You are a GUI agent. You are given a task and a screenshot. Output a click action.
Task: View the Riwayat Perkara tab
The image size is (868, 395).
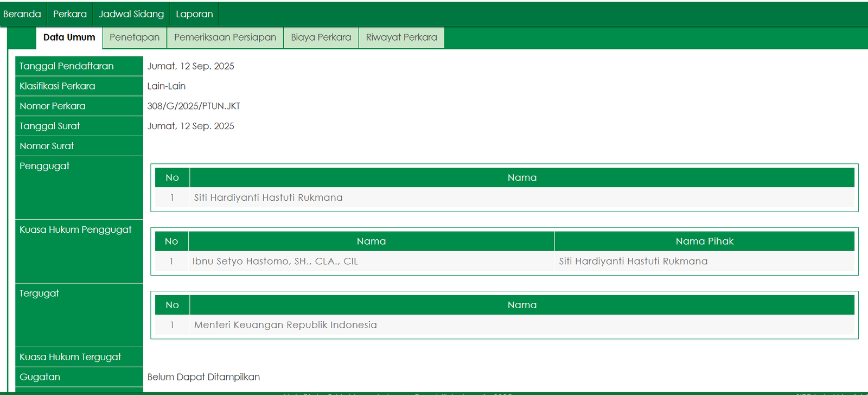coord(401,37)
